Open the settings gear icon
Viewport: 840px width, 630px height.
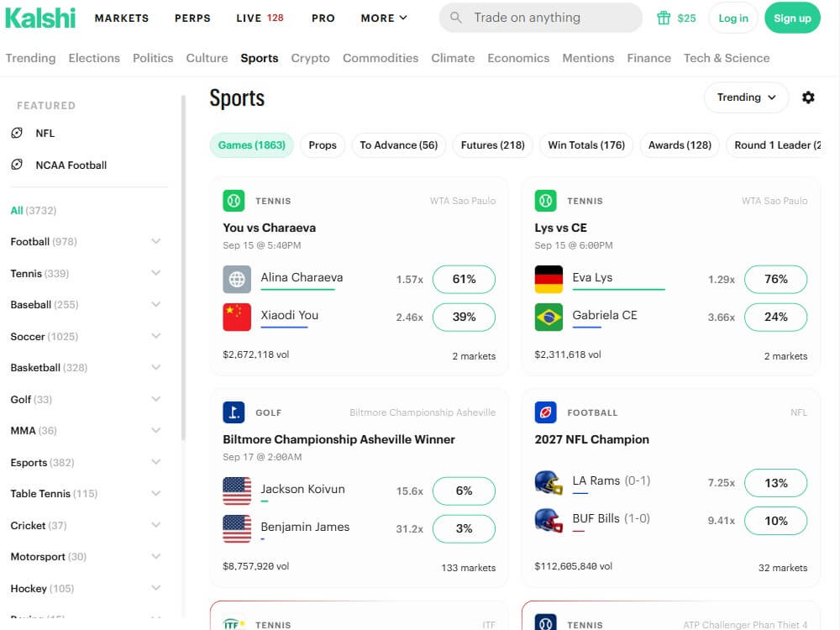click(808, 97)
